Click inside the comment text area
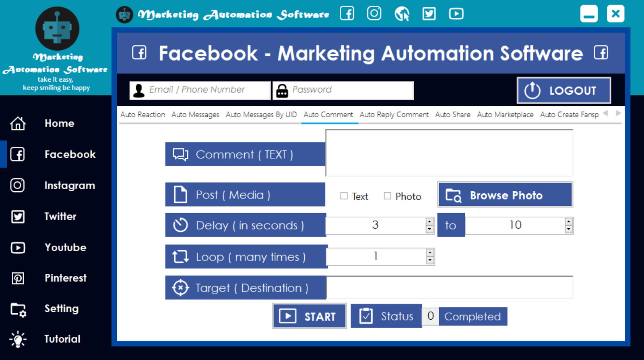This screenshot has width=644, height=360. 449,153
